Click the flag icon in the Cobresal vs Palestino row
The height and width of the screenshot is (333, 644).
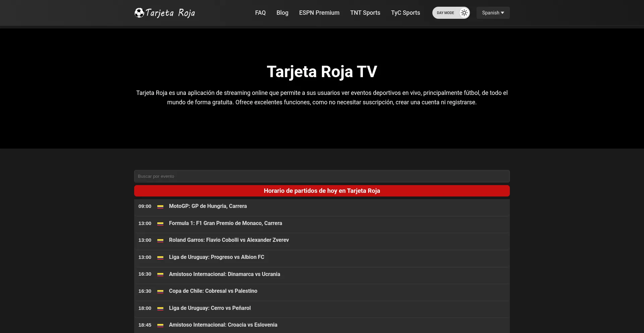(x=160, y=291)
